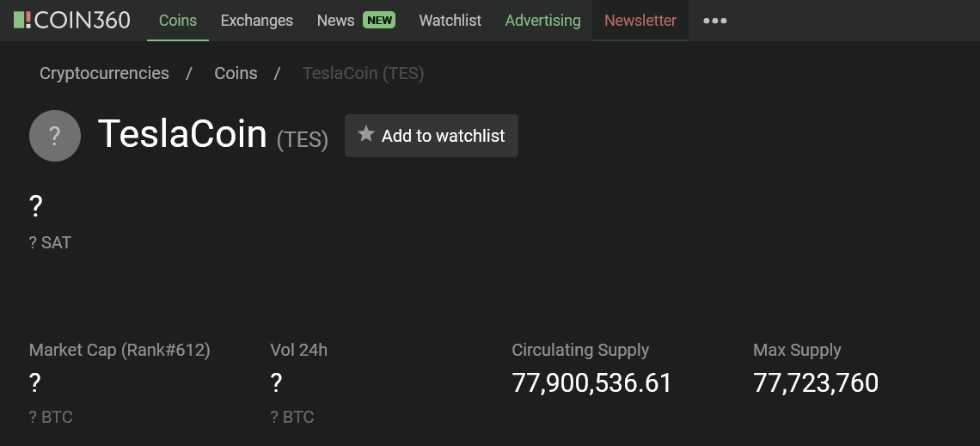980x446 pixels.
Task: Click the max supply value 77,723,760
Action: pos(816,382)
